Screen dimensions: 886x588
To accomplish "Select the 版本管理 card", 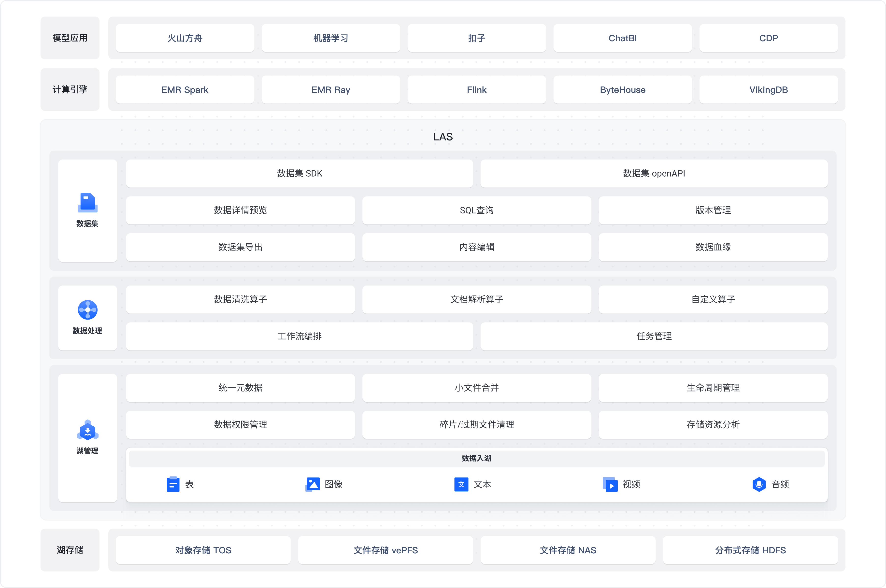I will [x=713, y=210].
